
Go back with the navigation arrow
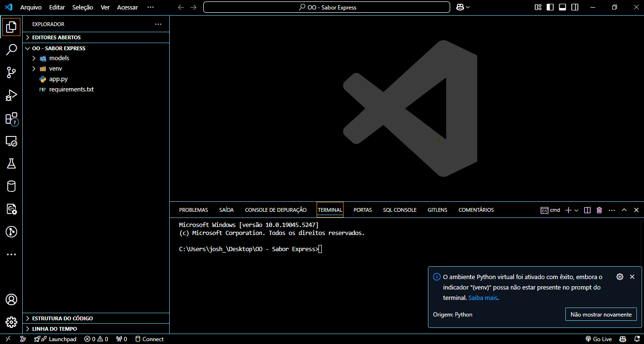point(181,7)
